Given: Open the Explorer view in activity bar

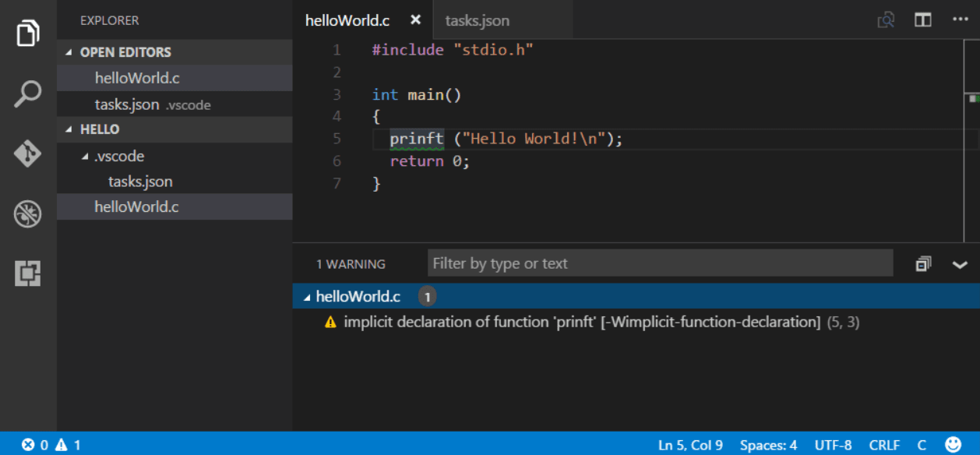Looking at the screenshot, I should pos(28,34).
